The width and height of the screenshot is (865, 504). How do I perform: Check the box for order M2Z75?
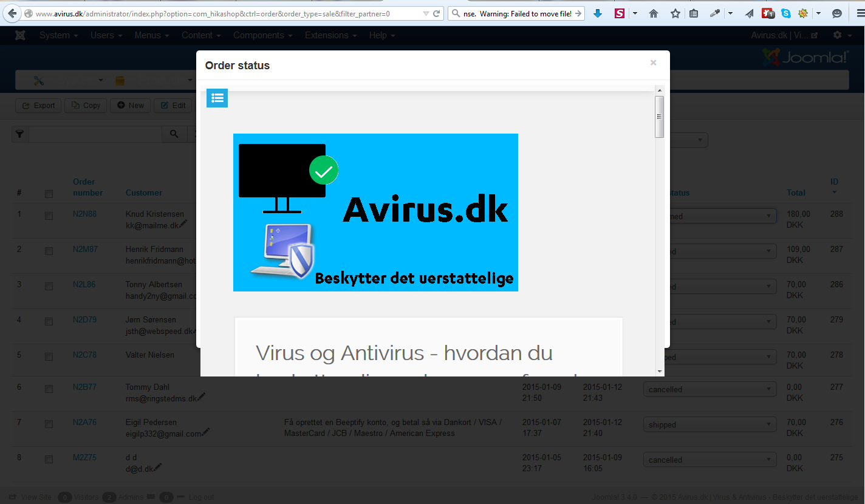click(49, 459)
